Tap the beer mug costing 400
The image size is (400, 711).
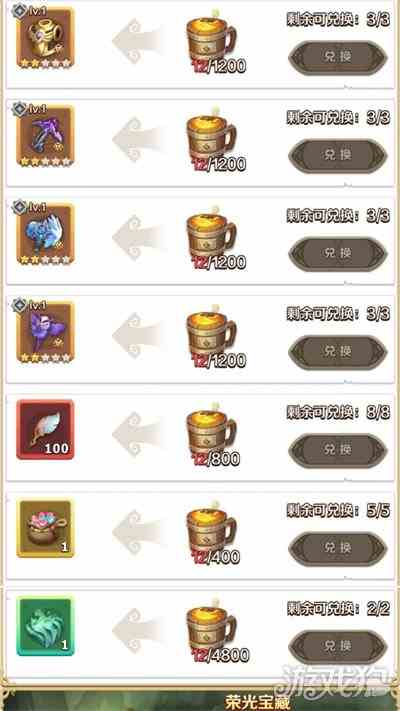(211, 531)
